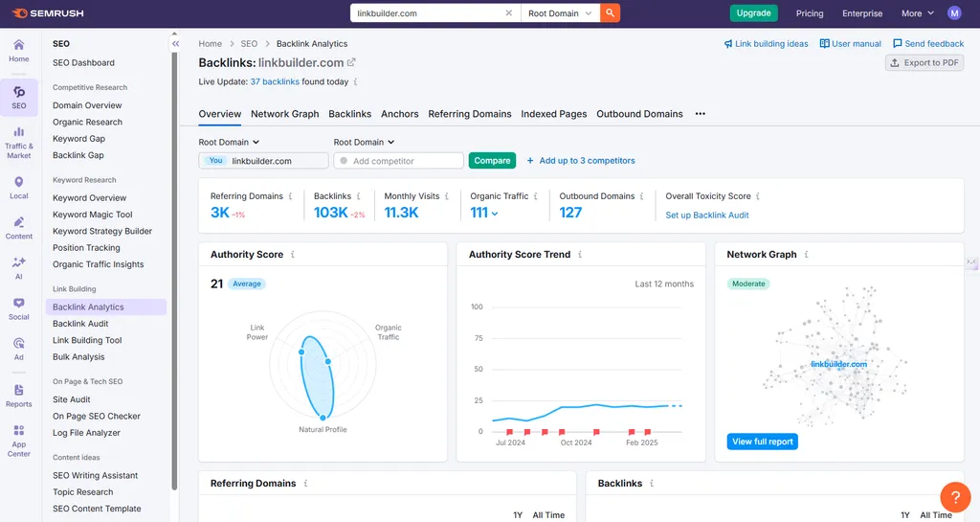Open Root Domain dropdown above Add competitor

click(x=364, y=142)
